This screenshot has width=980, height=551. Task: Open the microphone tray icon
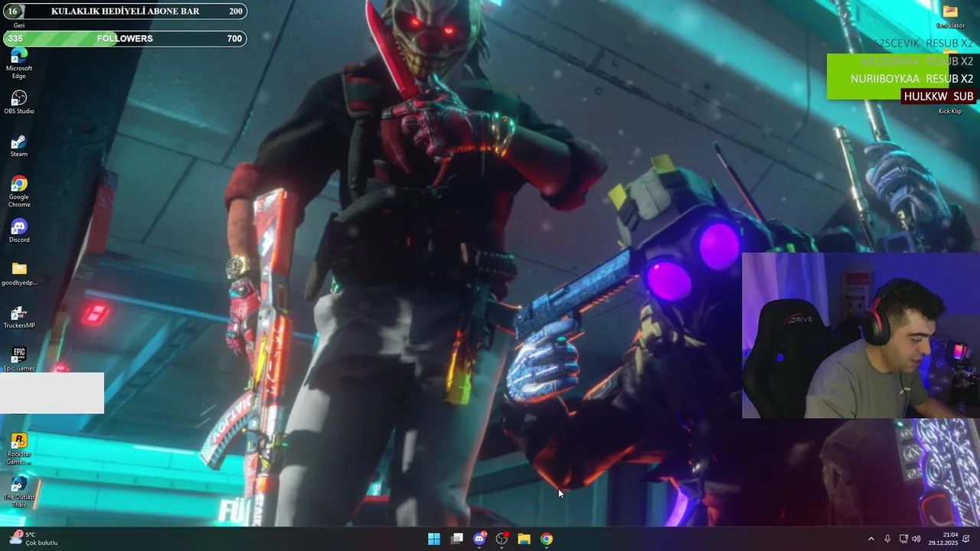[887, 539]
